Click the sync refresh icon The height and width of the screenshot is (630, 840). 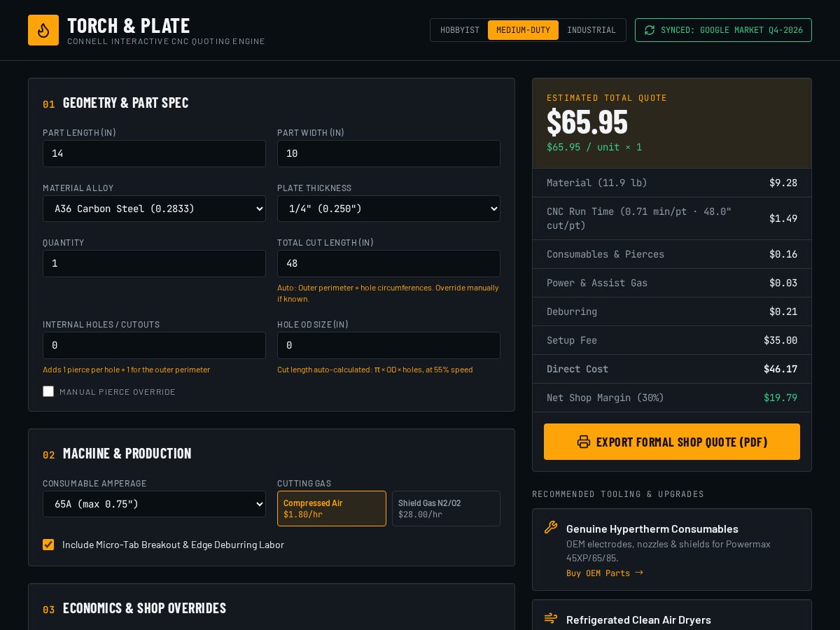point(650,30)
